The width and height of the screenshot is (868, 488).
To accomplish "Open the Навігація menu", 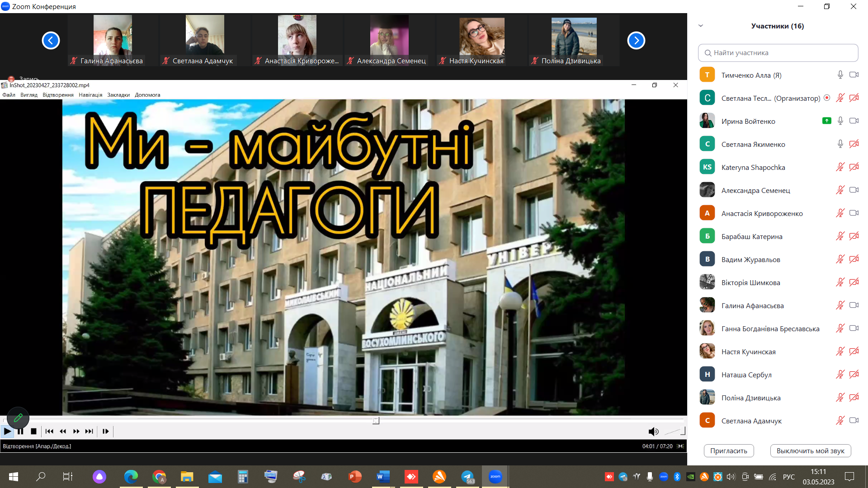I will coord(90,95).
